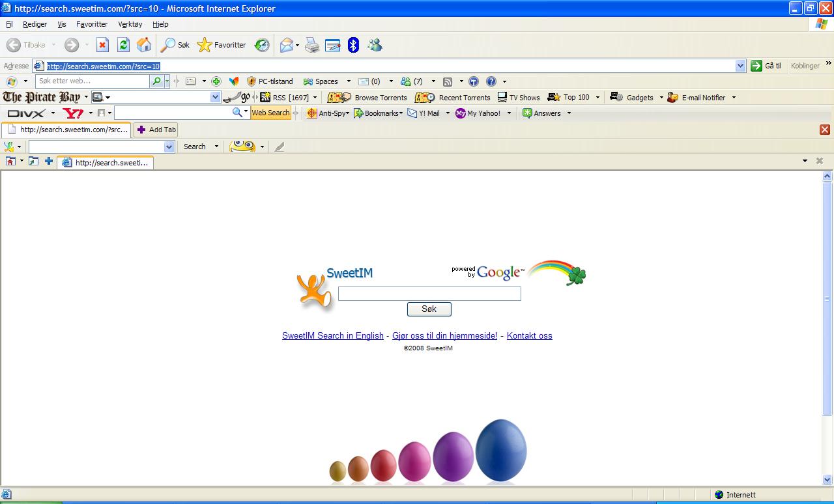Image resolution: width=834 pixels, height=504 pixels.
Task: Open the Favoritter star panel
Action: pos(222,45)
